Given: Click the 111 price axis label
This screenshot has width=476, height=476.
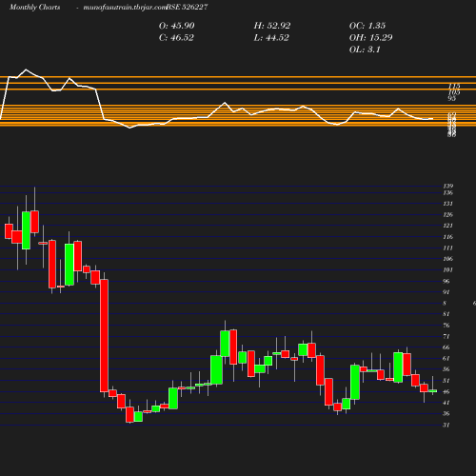Looking at the screenshot, I should pyautogui.click(x=448, y=248).
